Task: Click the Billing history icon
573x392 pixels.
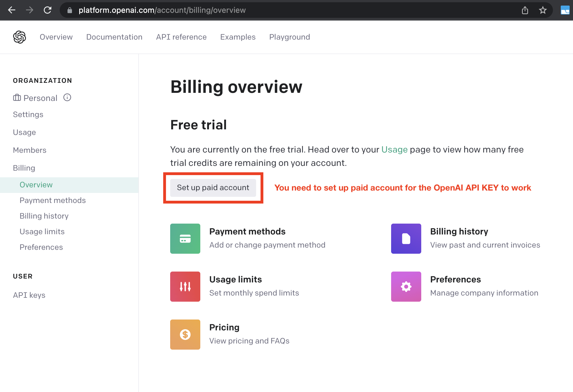Action: tap(406, 238)
